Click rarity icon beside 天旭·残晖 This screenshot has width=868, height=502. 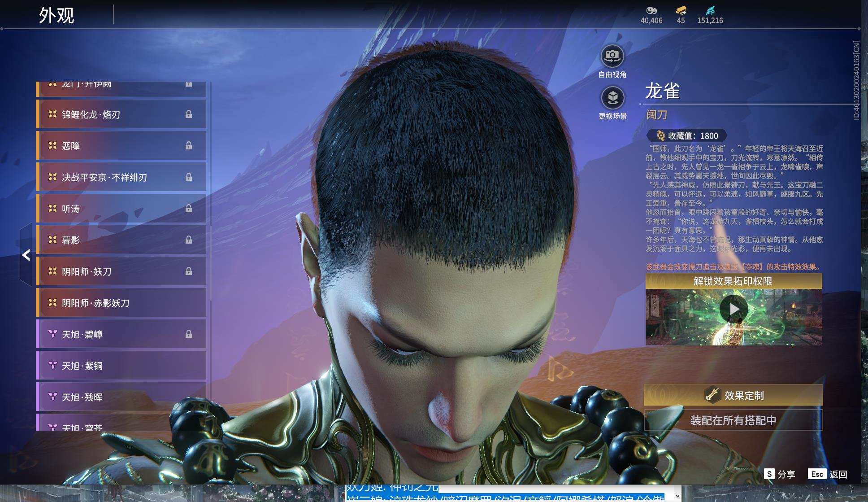[52, 397]
